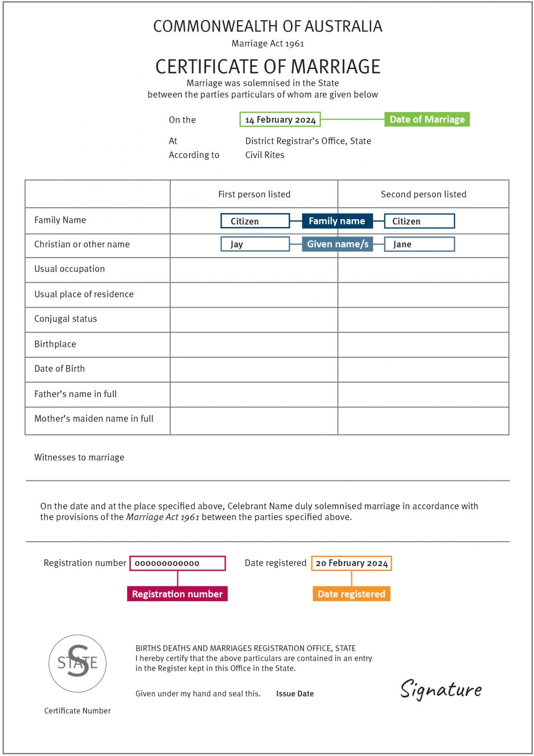Select the Usual occupation row label

pos(69,269)
